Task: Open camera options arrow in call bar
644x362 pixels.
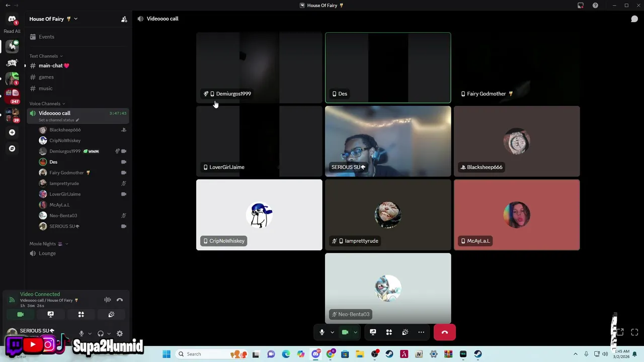Action: [x=355, y=332]
